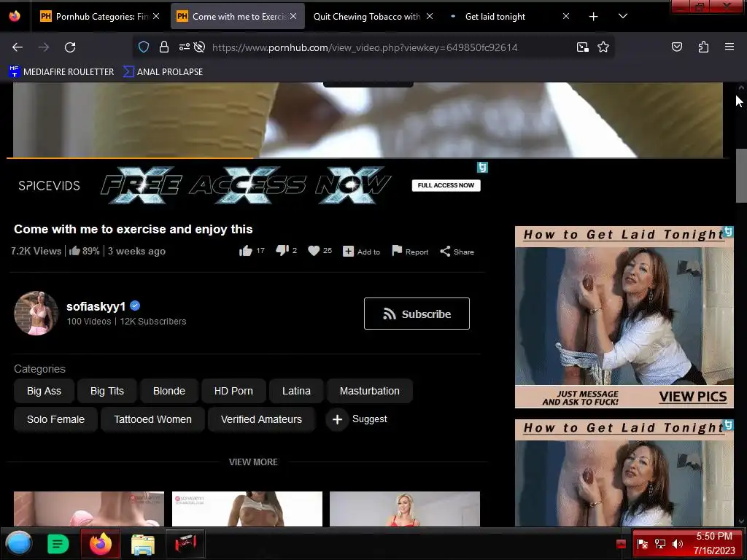Click the forward navigation arrow

[43, 47]
